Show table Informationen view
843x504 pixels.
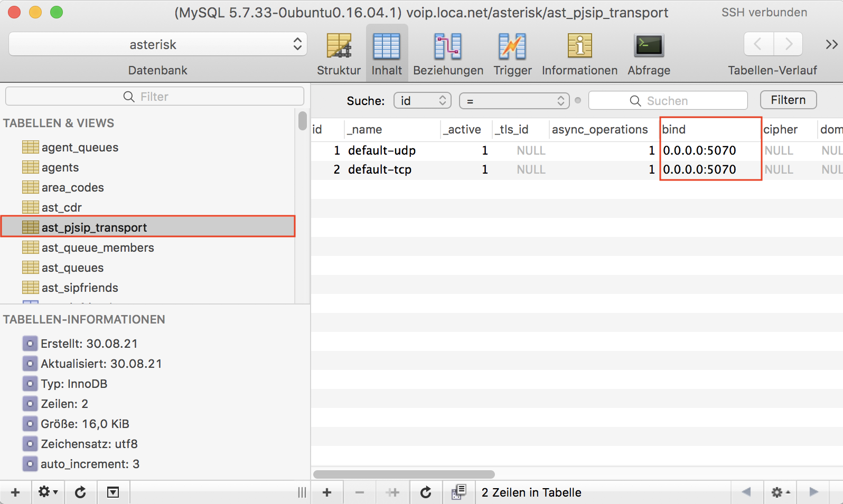tap(579, 54)
